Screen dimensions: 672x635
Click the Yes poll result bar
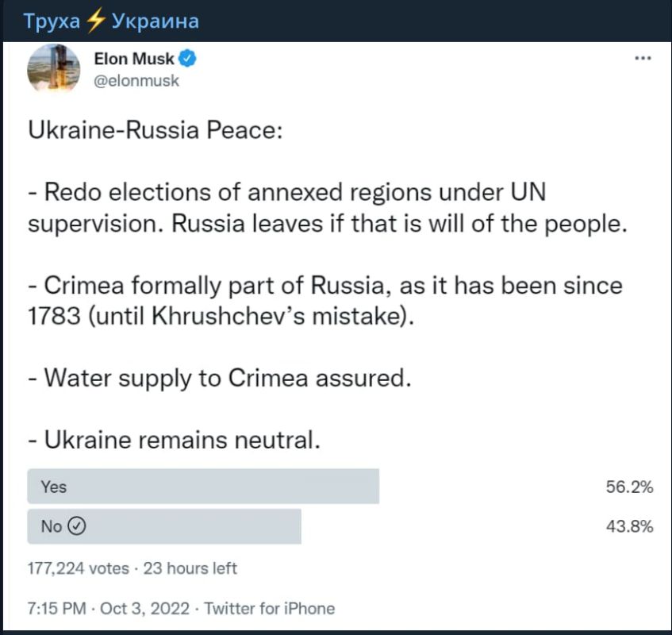(203, 486)
